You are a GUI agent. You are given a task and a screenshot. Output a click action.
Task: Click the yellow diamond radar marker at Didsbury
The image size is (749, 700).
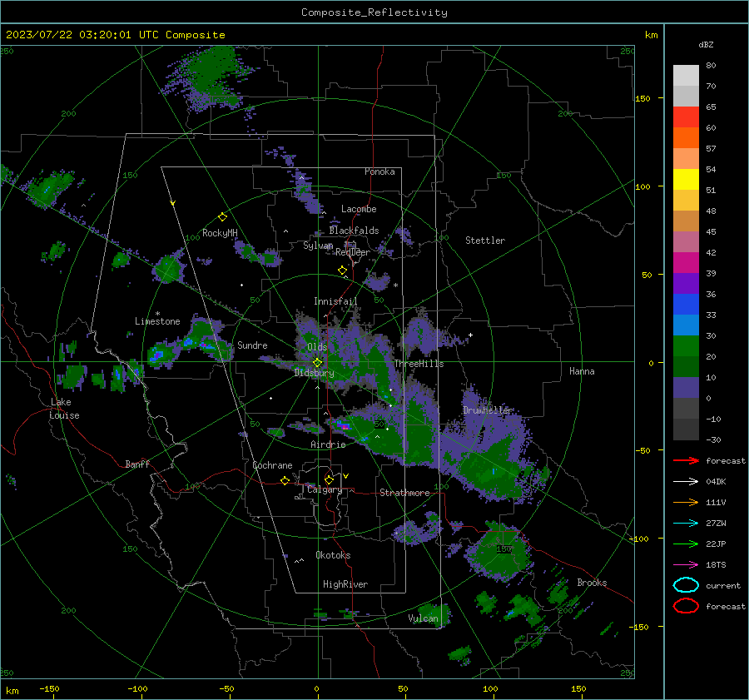pyautogui.click(x=317, y=363)
